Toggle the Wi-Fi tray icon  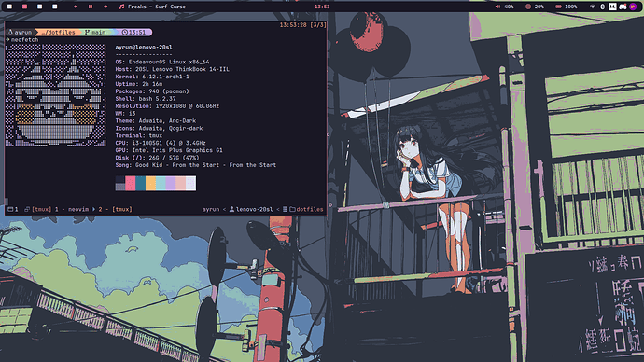point(593,7)
